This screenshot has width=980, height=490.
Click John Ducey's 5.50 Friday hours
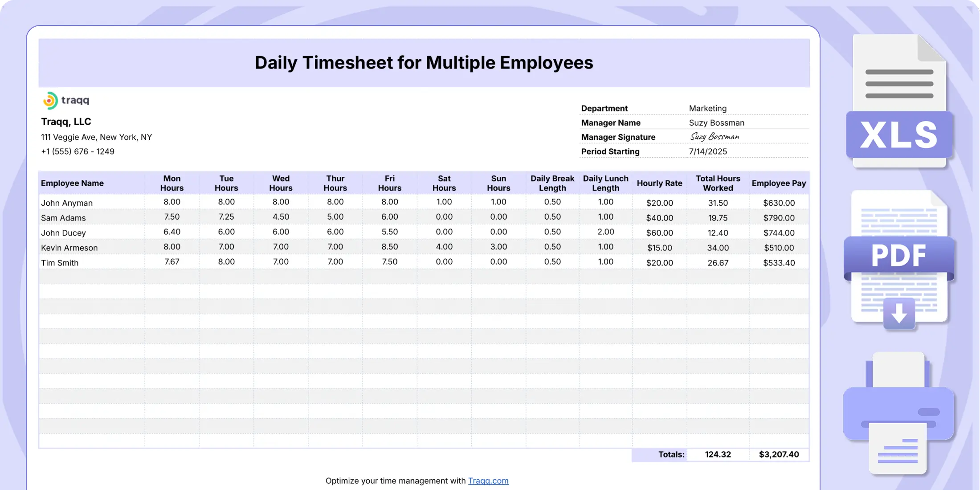pyautogui.click(x=390, y=232)
